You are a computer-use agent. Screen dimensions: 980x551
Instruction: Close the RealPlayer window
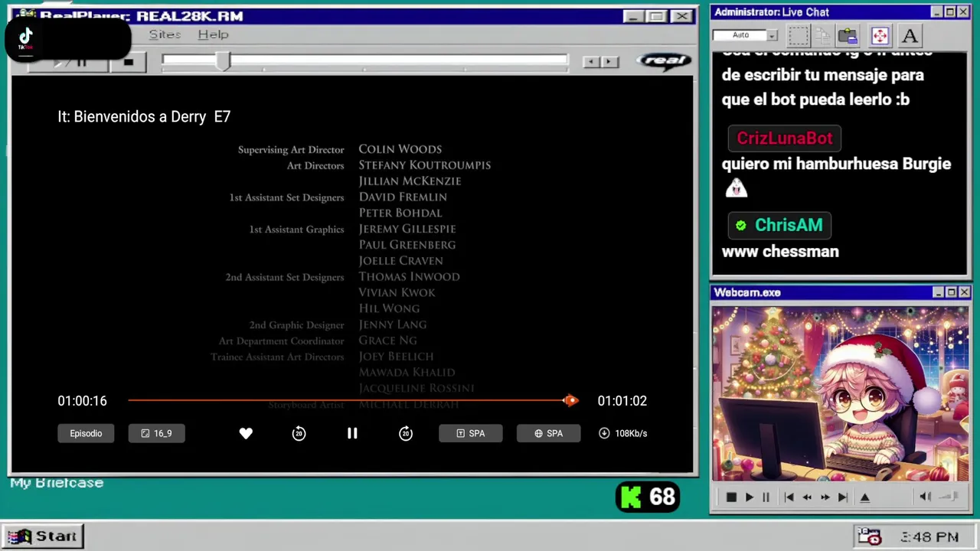(x=681, y=16)
